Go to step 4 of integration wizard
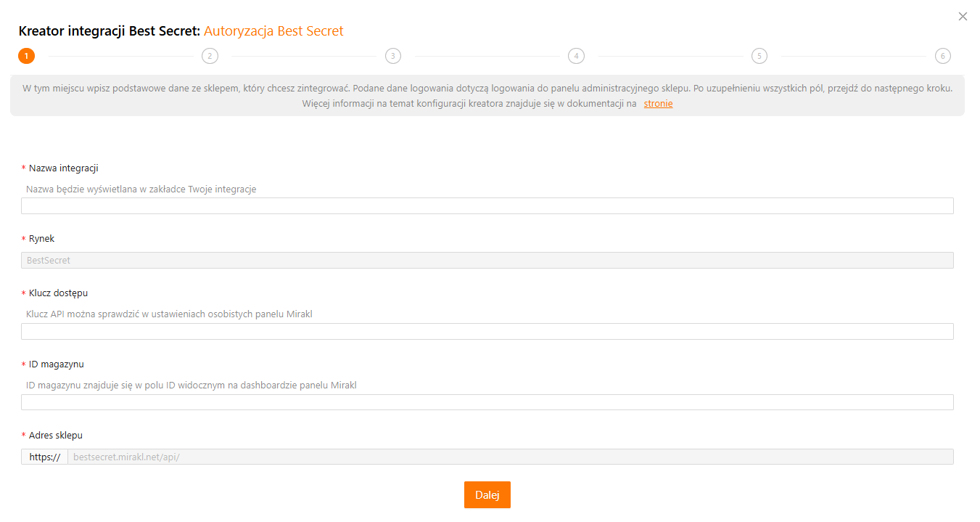980x522 pixels. click(x=576, y=56)
